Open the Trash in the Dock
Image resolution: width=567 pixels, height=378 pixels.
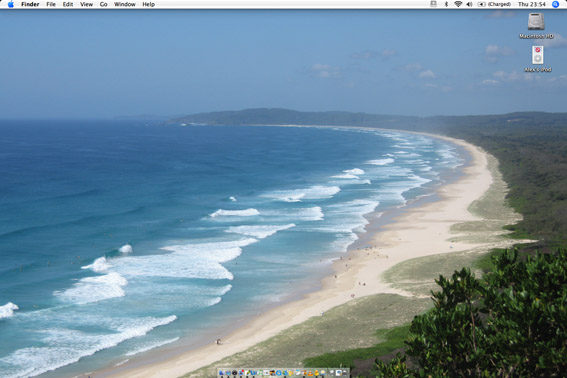344,373
